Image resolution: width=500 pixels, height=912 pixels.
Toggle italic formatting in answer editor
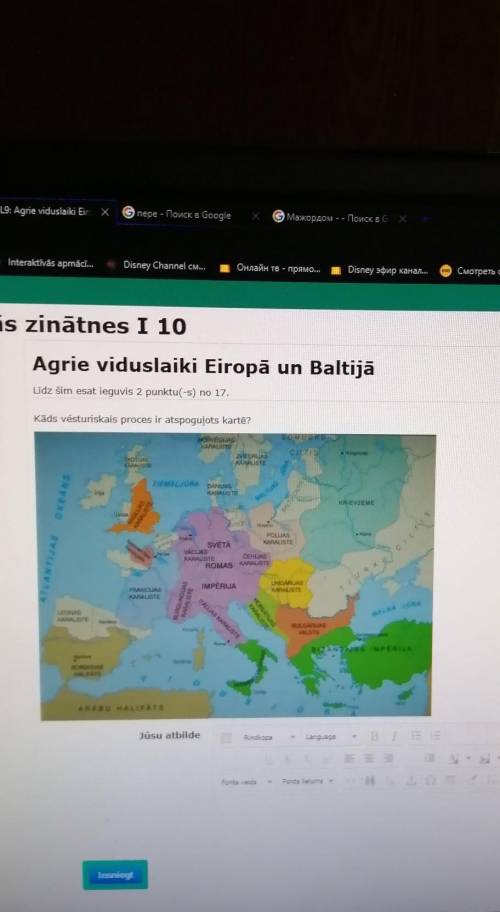click(394, 736)
